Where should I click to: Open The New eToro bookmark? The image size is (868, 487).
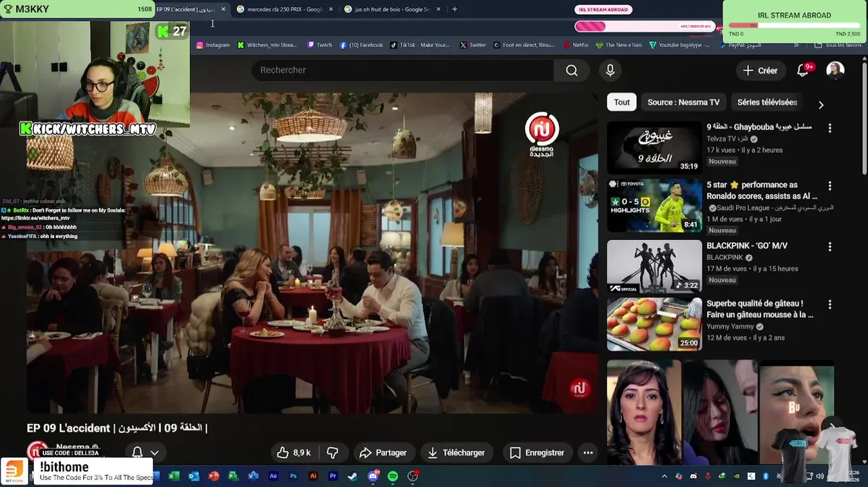pyautogui.click(x=618, y=45)
